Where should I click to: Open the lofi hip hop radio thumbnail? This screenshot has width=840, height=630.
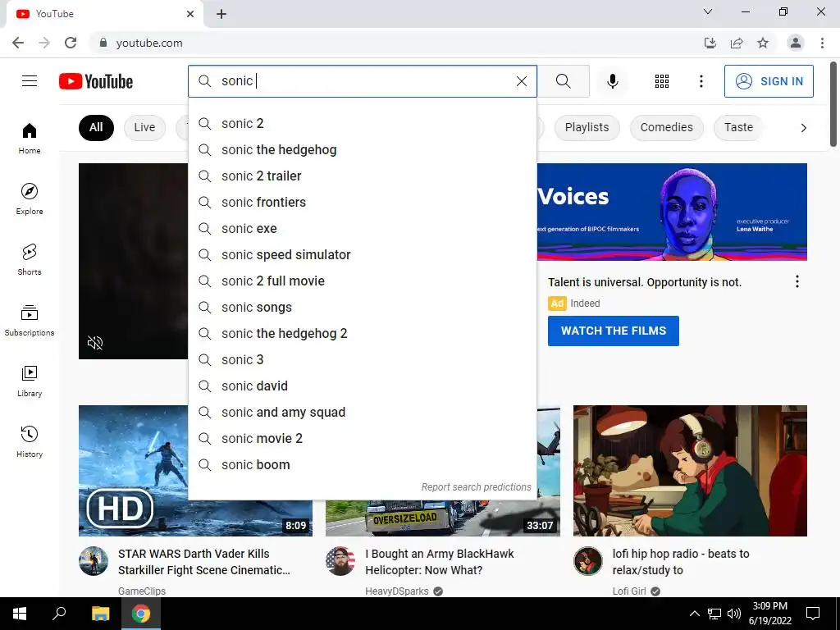point(690,470)
